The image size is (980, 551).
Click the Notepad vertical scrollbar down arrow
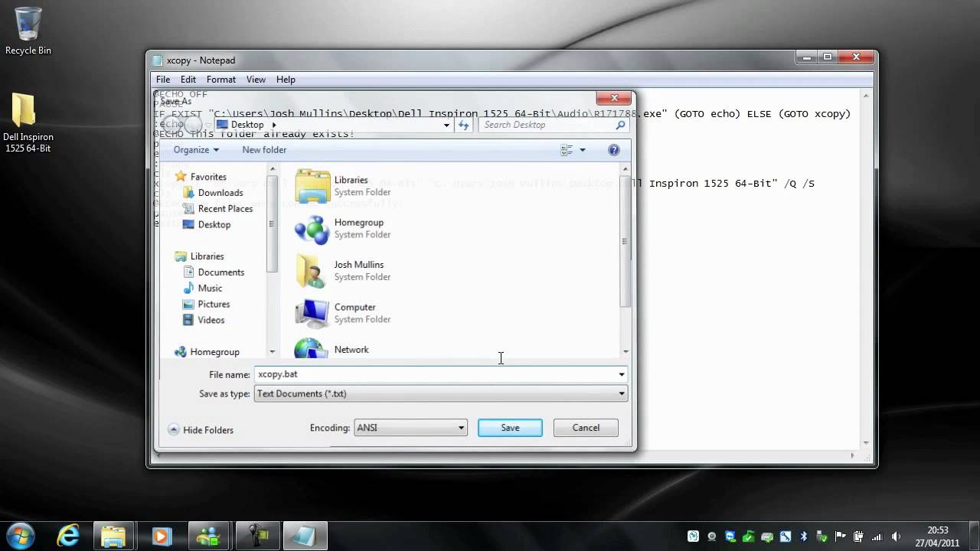tap(867, 443)
